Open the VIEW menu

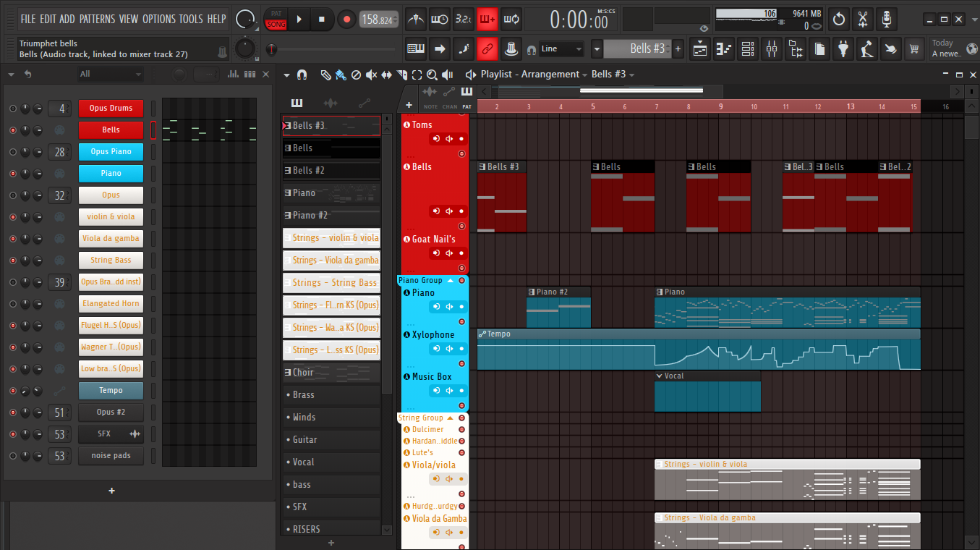tap(129, 19)
